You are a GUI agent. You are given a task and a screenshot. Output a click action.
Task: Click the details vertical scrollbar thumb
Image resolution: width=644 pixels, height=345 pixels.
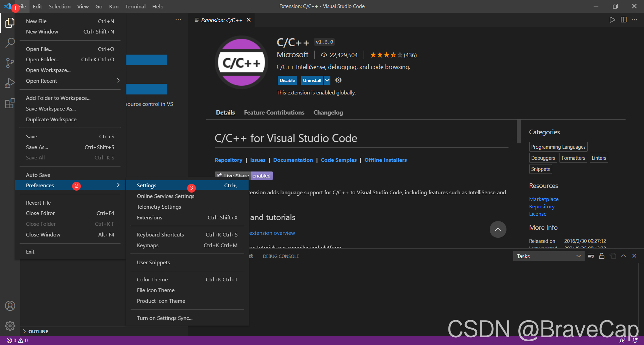[x=519, y=131]
